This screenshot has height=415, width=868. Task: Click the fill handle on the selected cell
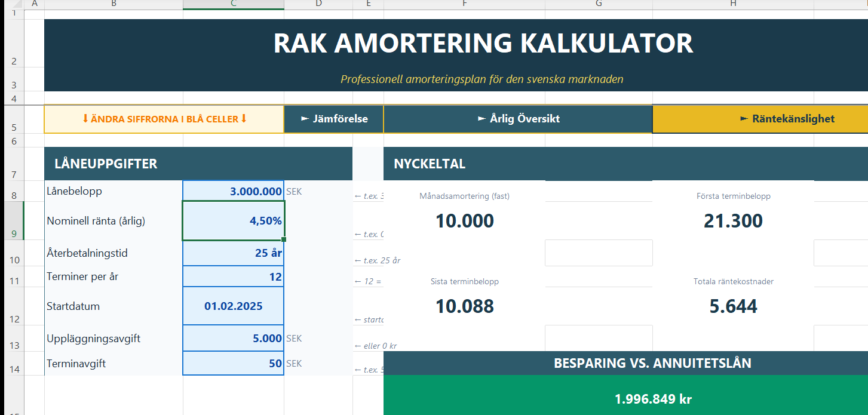[284, 240]
